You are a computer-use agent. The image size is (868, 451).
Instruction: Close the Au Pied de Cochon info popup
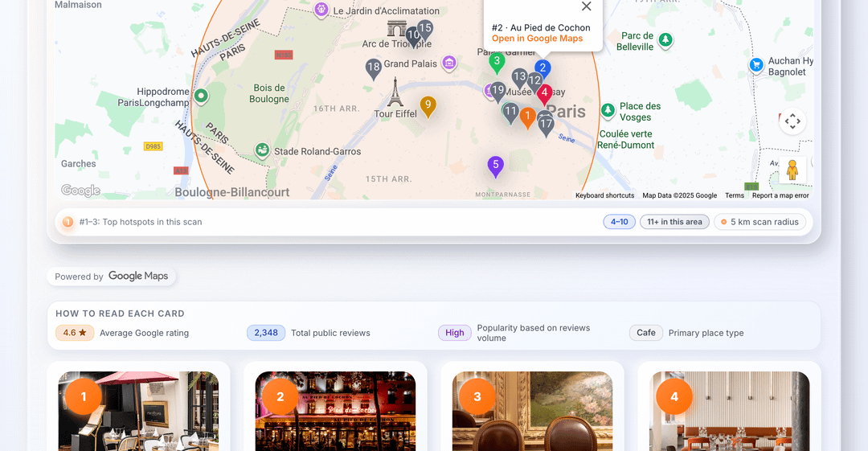click(x=586, y=7)
